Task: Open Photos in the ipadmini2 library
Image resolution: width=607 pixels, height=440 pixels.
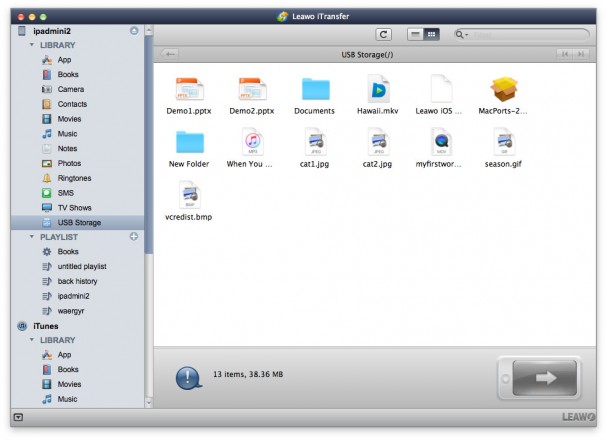Action: pyautogui.click(x=68, y=163)
